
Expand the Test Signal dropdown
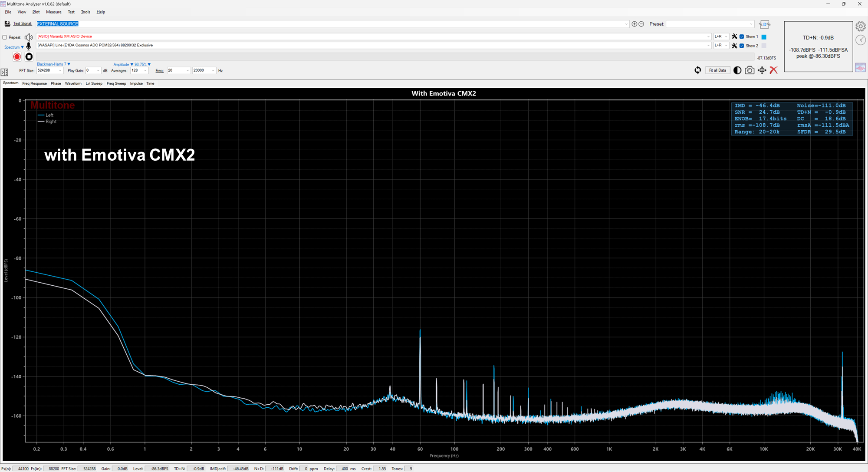(626, 24)
